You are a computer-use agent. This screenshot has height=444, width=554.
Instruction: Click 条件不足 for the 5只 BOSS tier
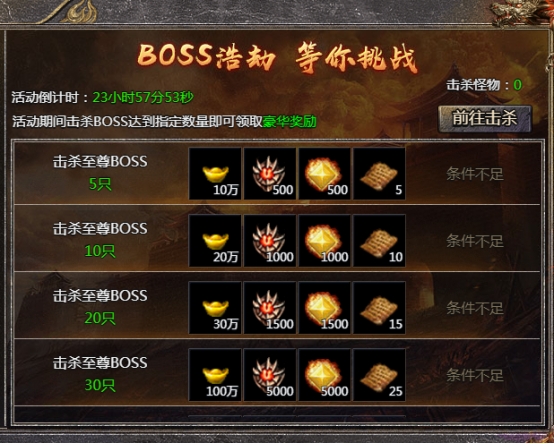point(475,174)
